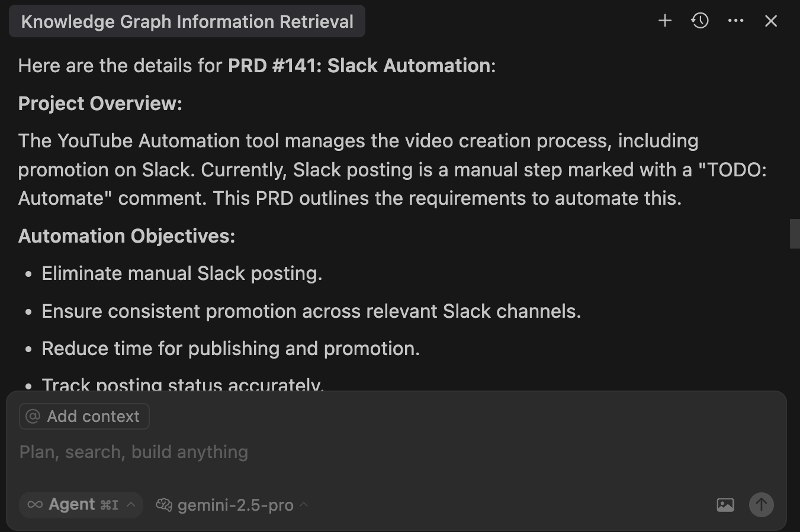Attach an image using the picture icon
The image size is (800, 532).
point(725,505)
